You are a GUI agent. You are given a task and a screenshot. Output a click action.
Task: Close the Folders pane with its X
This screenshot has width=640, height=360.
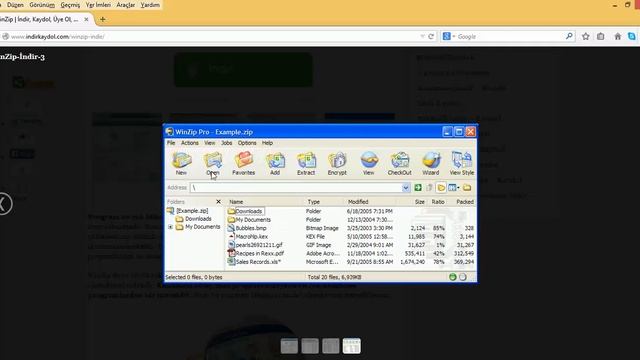pos(218,202)
